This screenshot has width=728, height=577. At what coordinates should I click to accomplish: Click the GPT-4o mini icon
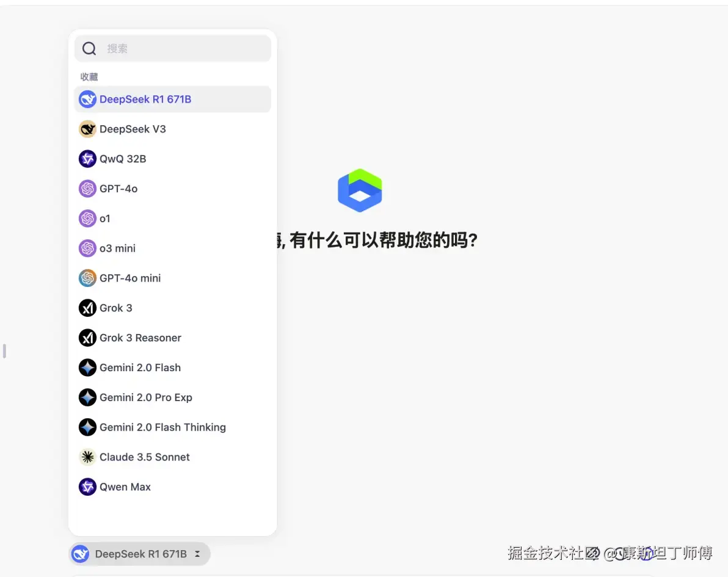(x=87, y=278)
